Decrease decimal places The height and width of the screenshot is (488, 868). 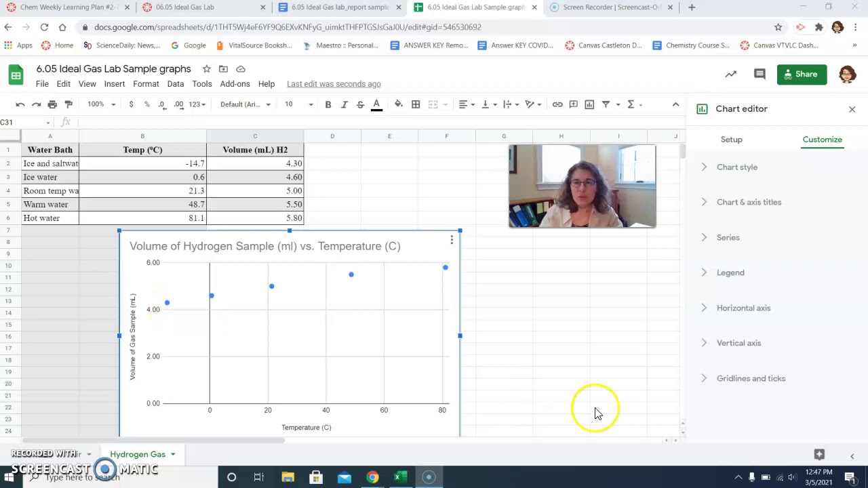click(x=162, y=104)
